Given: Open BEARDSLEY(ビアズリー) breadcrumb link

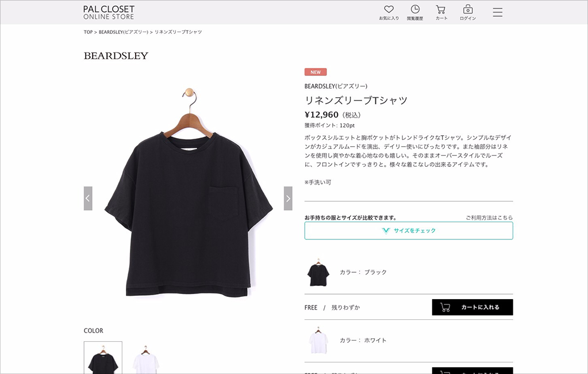Looking at the screenshot, I should coord(124,32).
